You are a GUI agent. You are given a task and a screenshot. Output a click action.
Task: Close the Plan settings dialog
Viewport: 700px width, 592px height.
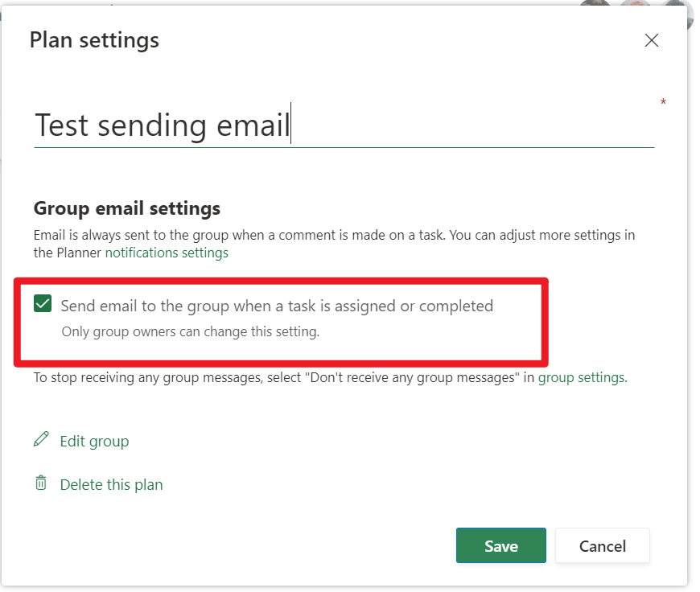click(x=652, y=40)
